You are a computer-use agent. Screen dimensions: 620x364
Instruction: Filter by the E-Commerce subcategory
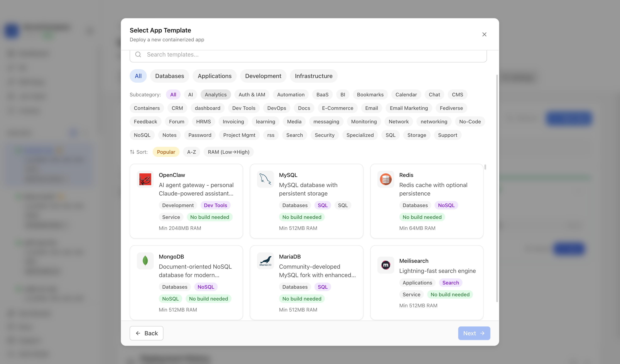tap(337, 108)
